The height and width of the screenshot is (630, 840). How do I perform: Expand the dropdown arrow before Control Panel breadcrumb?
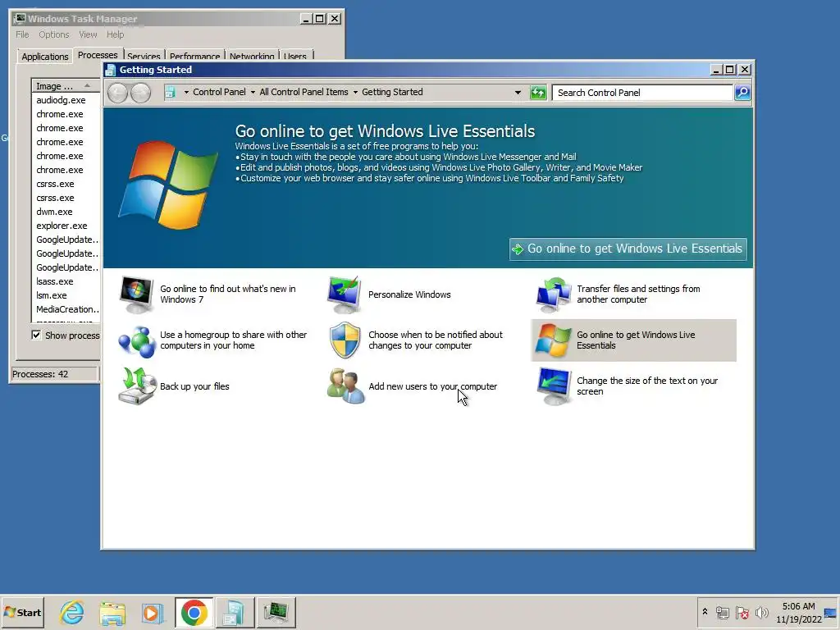186,92
